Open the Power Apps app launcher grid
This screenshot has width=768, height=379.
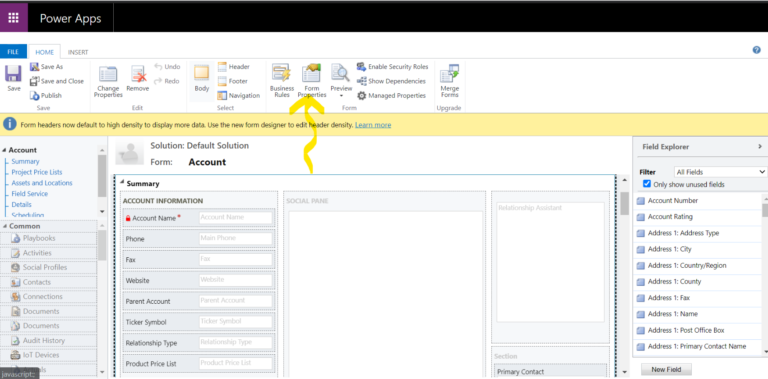pos(14,19)
